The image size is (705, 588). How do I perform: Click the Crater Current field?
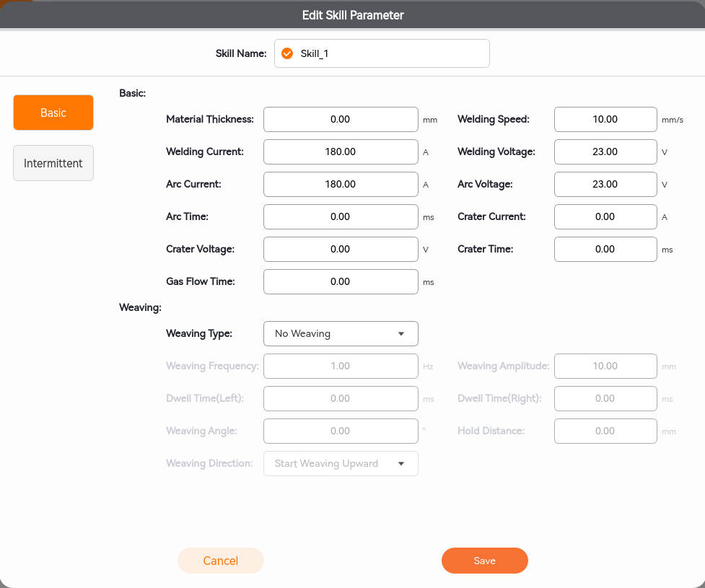(x=605, y=216)
